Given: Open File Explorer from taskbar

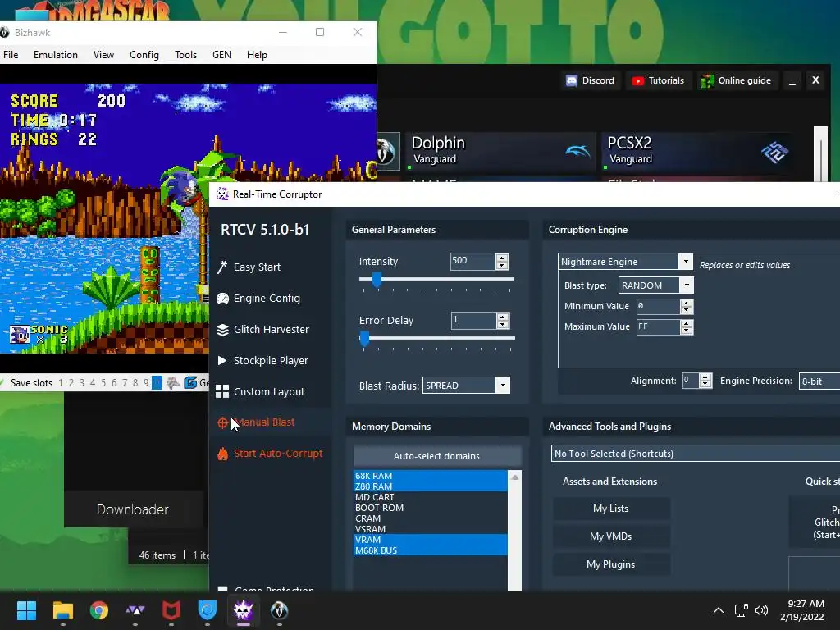Looking at the screenshot, I should pyautogui.click(x=62, y=610).
